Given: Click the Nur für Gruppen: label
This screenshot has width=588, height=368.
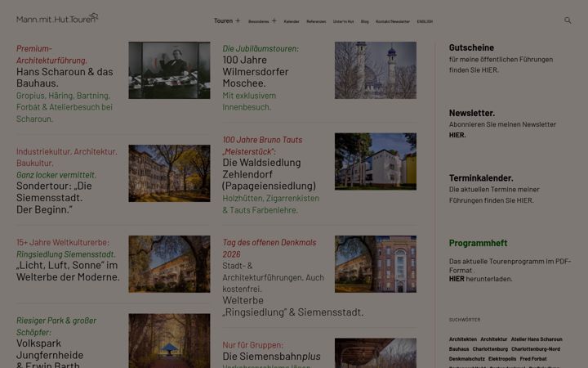Looking at the screenshot, I should [252, 345].
